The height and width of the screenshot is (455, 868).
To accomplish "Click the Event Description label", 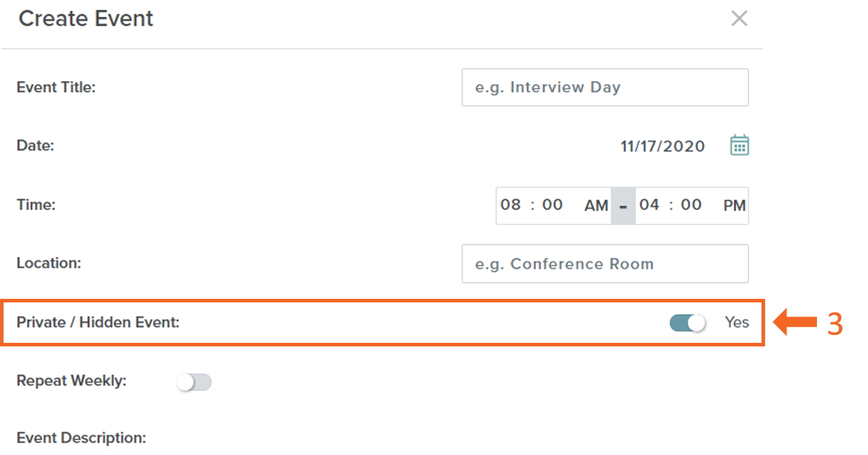I will tap(82, 437).
